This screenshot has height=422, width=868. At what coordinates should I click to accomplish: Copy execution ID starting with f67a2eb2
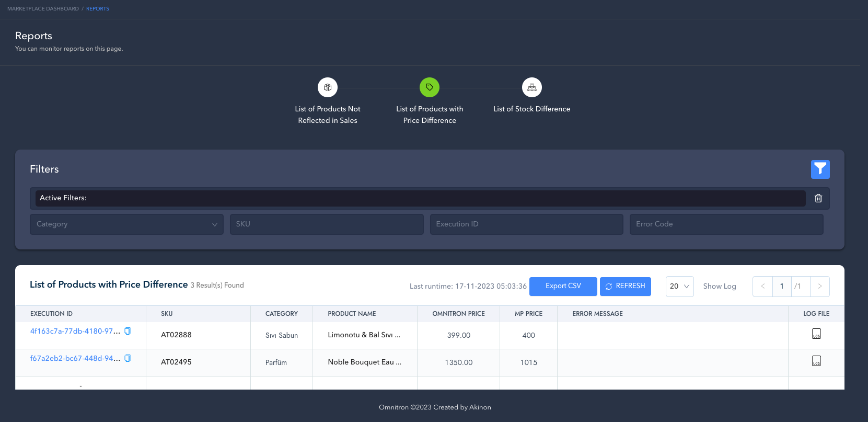[128, 358]
